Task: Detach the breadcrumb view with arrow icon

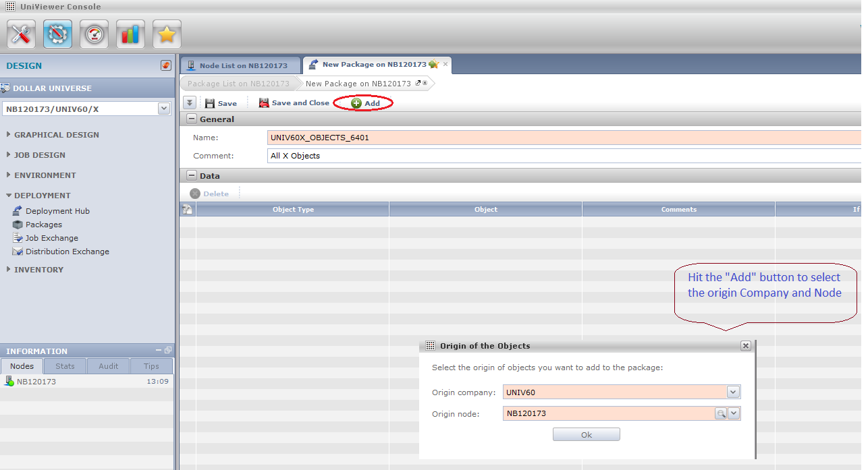Action: point(418,83)
